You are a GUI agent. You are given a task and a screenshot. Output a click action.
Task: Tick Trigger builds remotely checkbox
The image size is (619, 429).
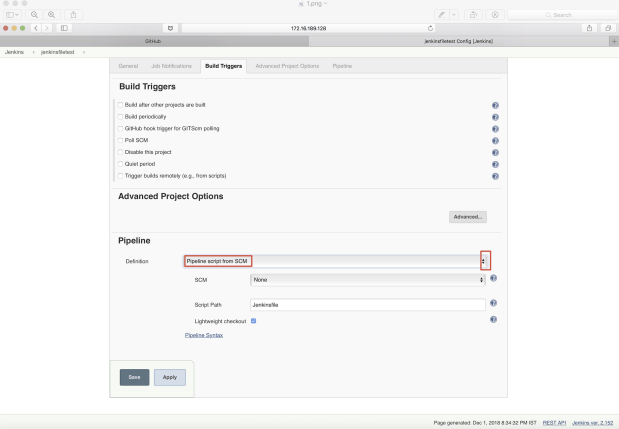120,176
